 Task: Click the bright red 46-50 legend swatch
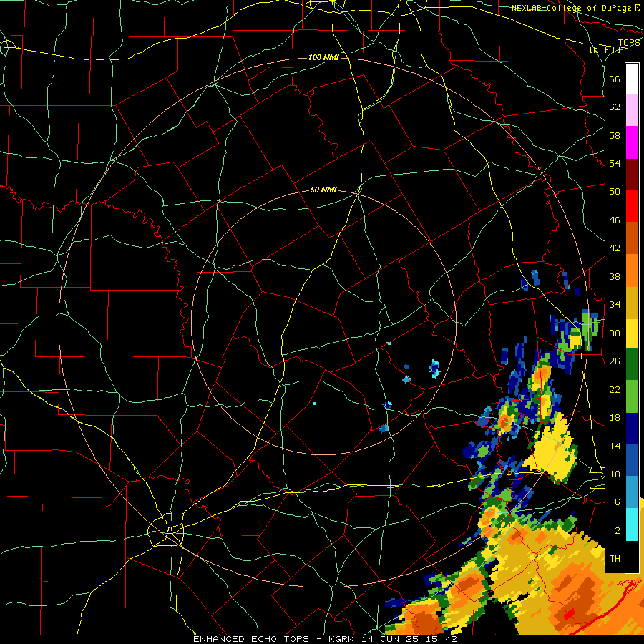(632, 206)
